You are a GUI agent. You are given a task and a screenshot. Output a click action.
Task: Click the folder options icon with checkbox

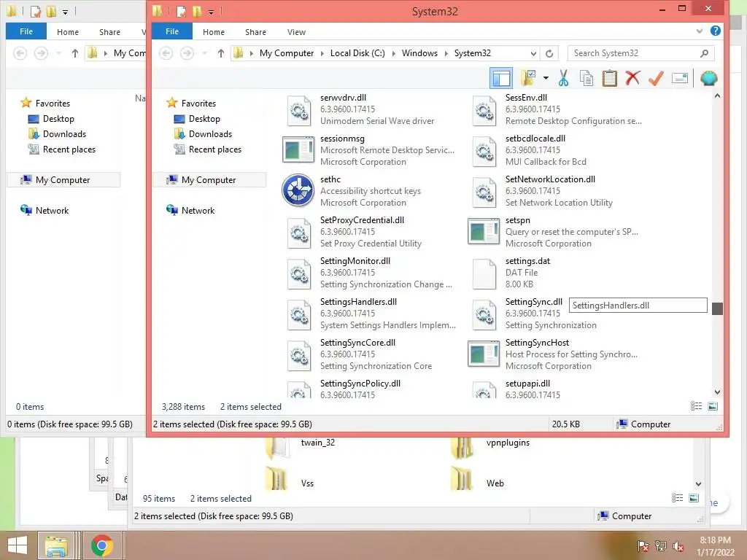[x=528, y=78]
